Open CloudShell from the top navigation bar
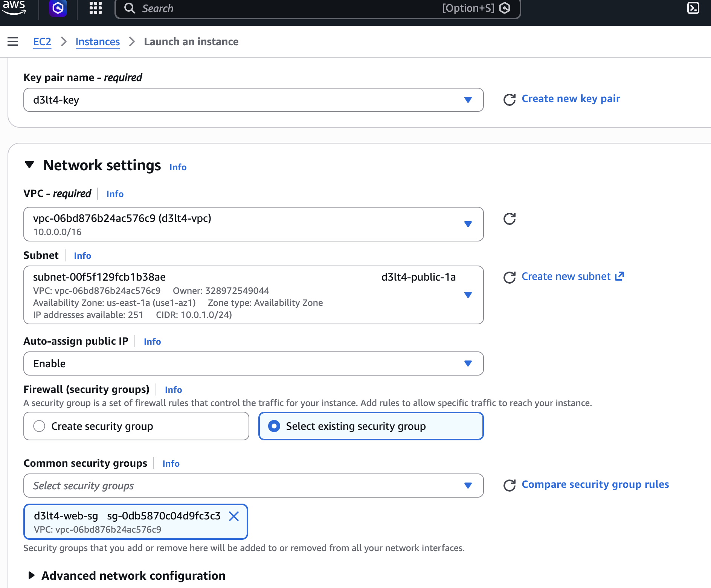 (x=693, y=8)
